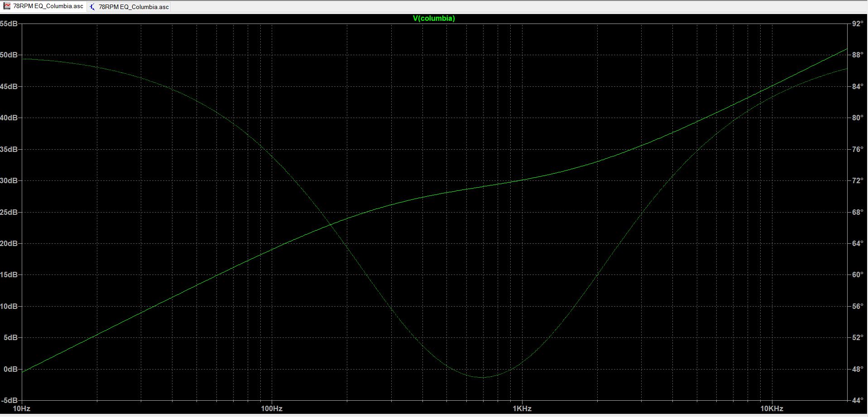Click the 5dB magnitude axis label
Viewport: 868px width, 417px height.
pos(10,337)
